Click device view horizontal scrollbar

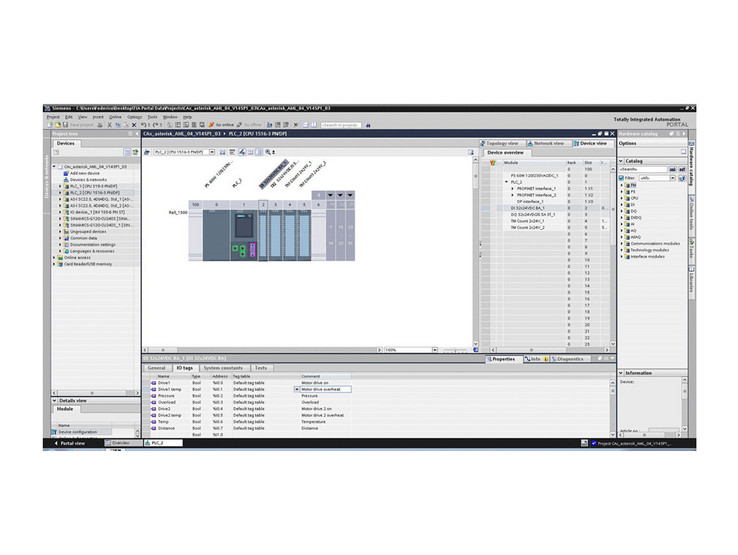tap(263, 350)
